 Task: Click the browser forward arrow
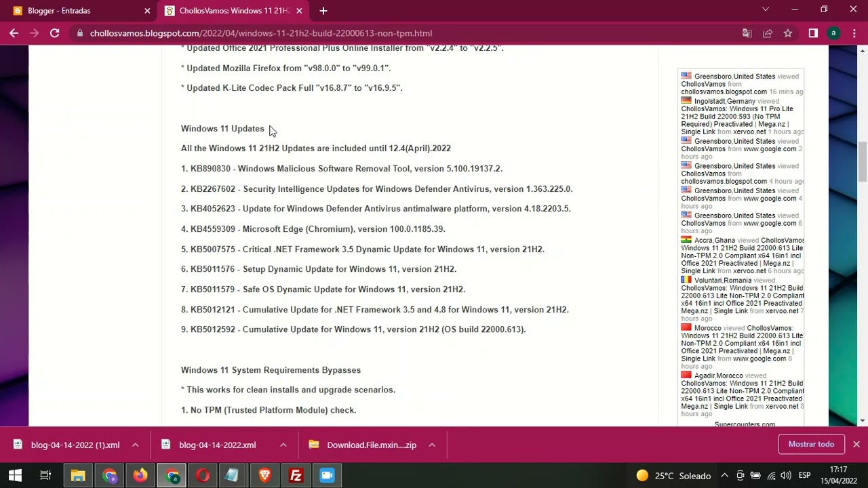pyautogui.click(x=34, y=33)
